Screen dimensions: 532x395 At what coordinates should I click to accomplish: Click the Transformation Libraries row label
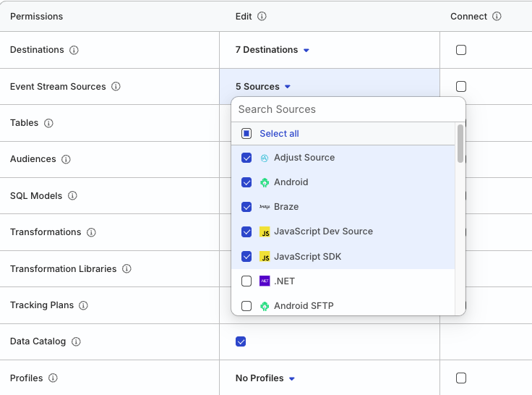click(x=63, y=268)
